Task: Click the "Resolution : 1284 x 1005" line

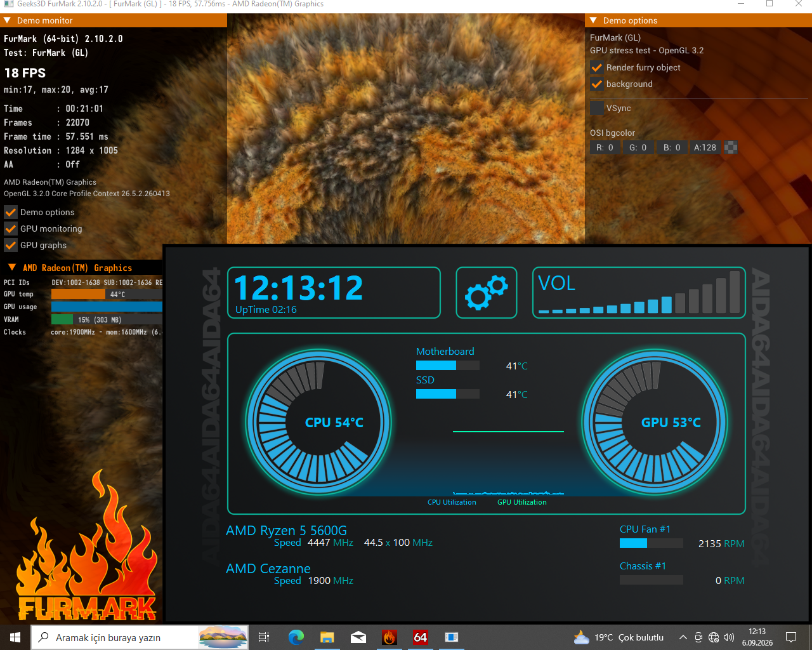Action: (x=61, y=150)
